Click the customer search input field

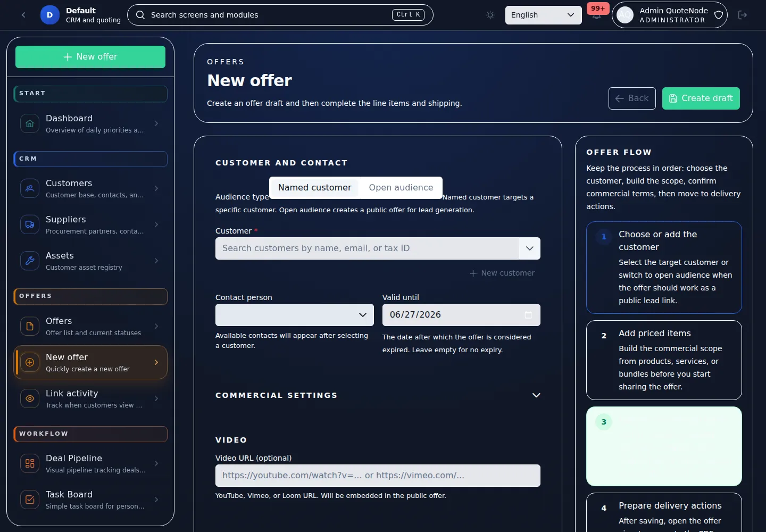367,248
